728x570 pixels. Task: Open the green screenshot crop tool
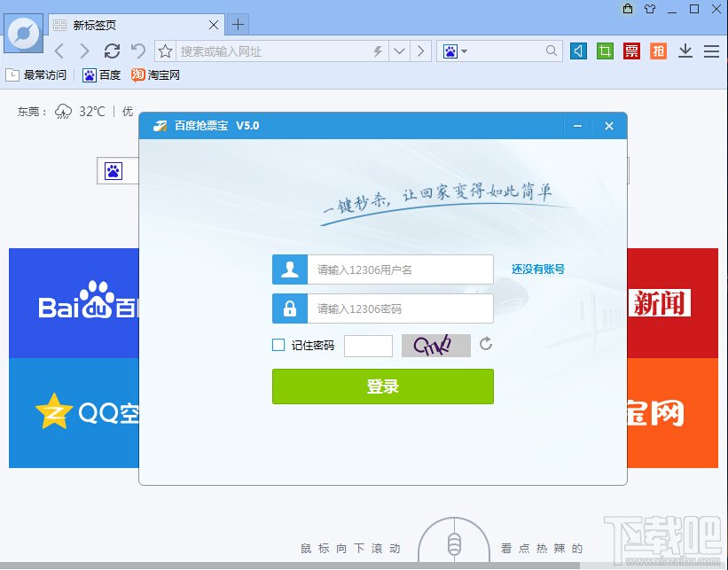[x=605, y=51]
